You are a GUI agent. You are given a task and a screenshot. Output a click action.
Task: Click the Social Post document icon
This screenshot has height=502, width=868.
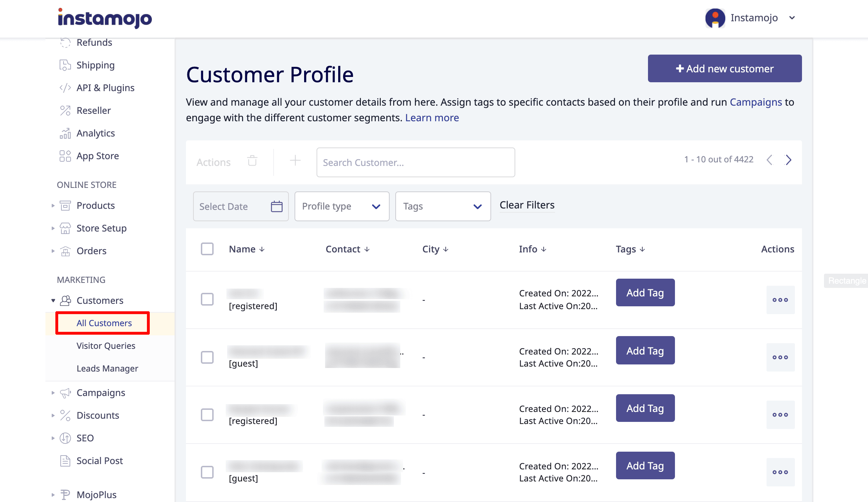65,461
